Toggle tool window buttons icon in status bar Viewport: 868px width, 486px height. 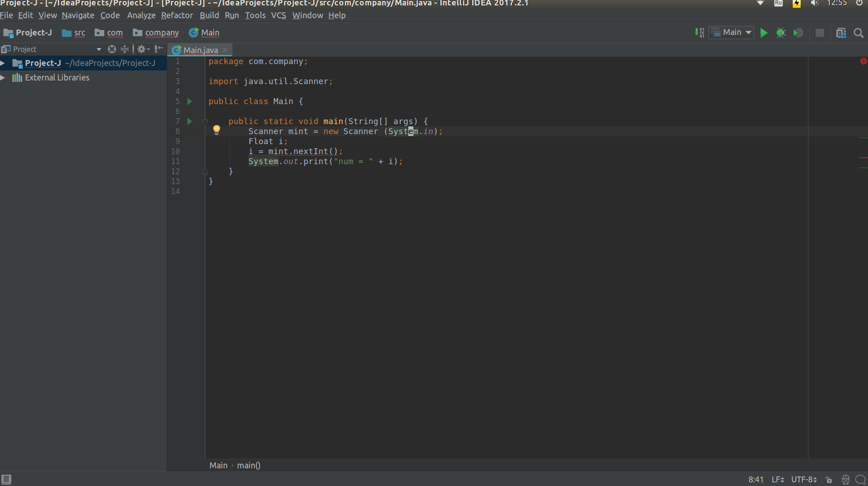click(6, 479)
